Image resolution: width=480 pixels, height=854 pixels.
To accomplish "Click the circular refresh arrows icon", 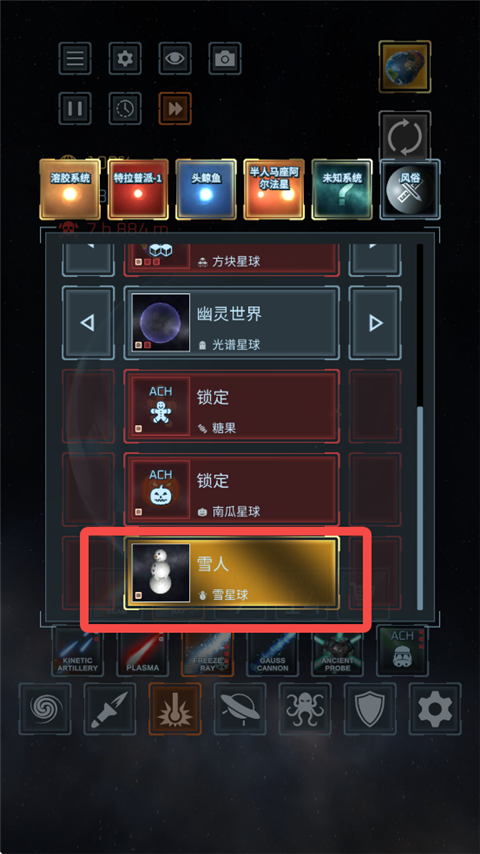I will (405, 136).
